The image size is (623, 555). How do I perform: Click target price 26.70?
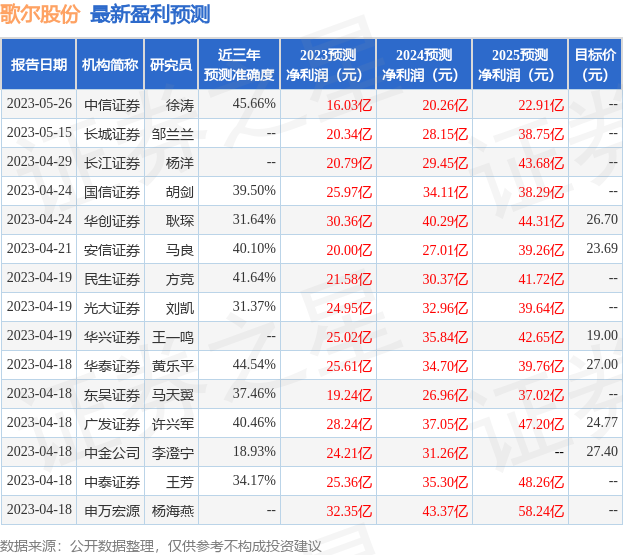pyautogui.click(x=602, y=219)
